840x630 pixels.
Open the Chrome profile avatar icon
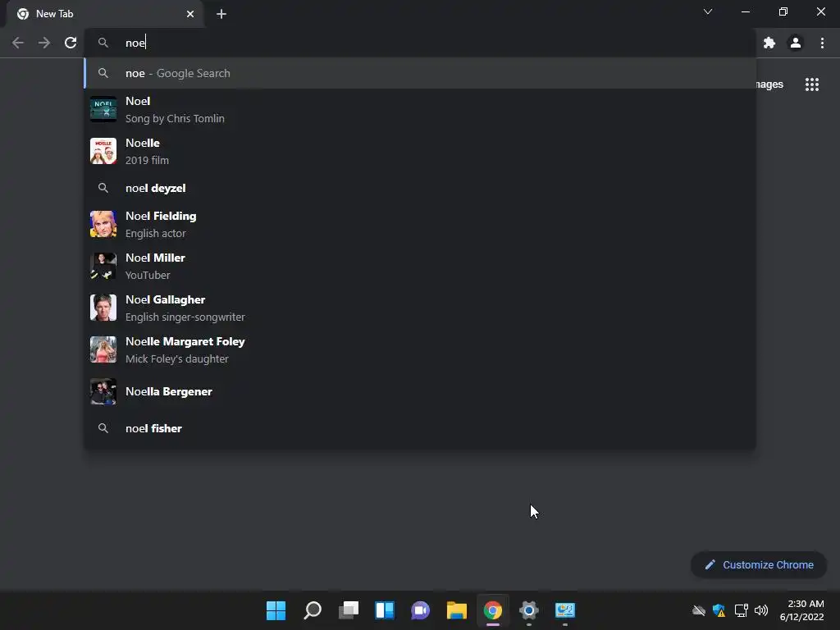point(796,43)
